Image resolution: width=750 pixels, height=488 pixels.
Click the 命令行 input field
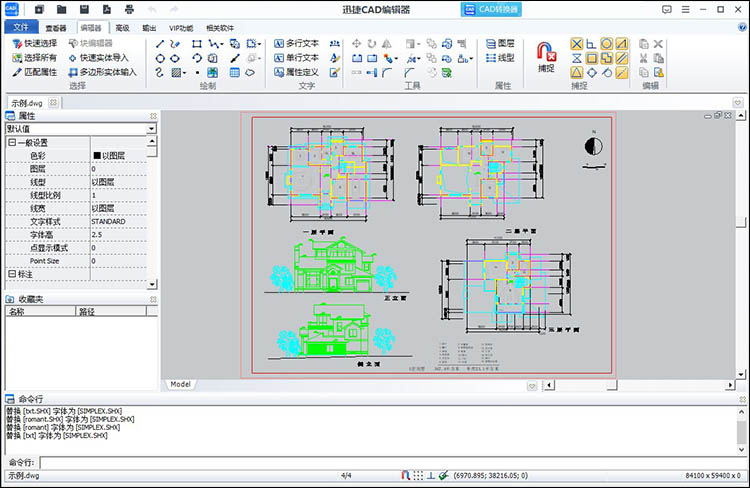point(392,463)
